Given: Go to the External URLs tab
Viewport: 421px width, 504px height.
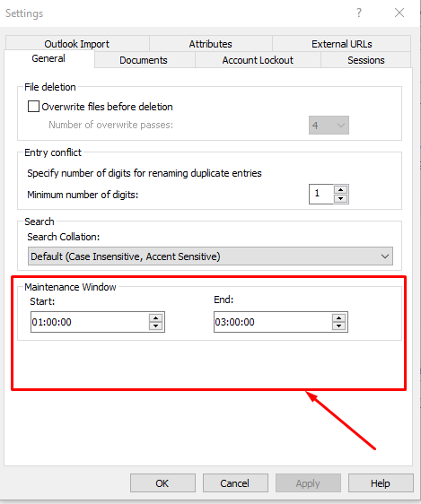Looking at the screenshot, I should [342, 44].
